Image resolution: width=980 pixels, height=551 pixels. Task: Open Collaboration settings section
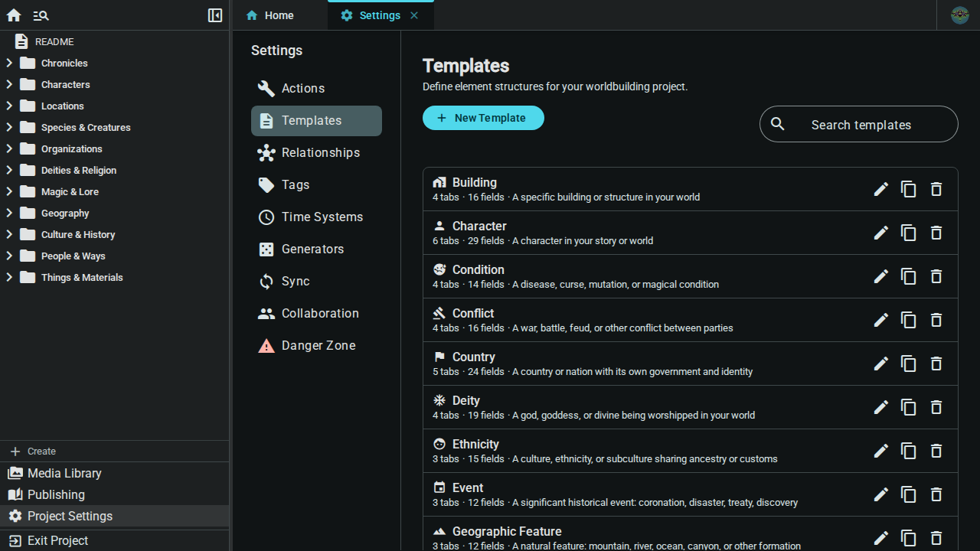pos(316,314)
